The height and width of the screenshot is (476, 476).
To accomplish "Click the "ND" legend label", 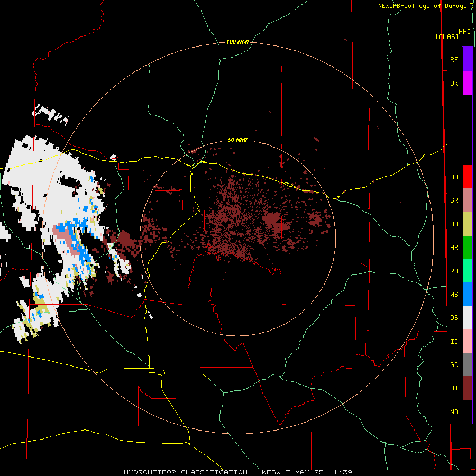I will pyautogui.click(x=454, y=411).
